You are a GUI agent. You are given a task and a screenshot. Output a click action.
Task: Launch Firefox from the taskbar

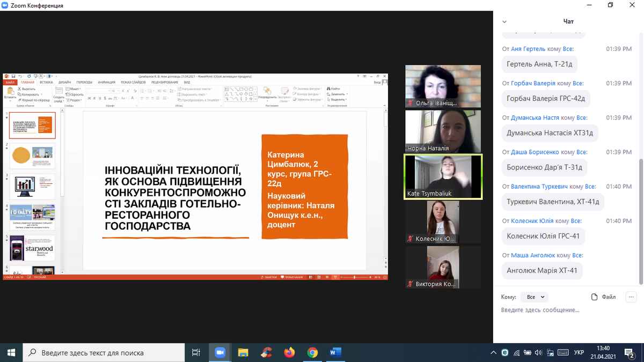pos(289,352)
